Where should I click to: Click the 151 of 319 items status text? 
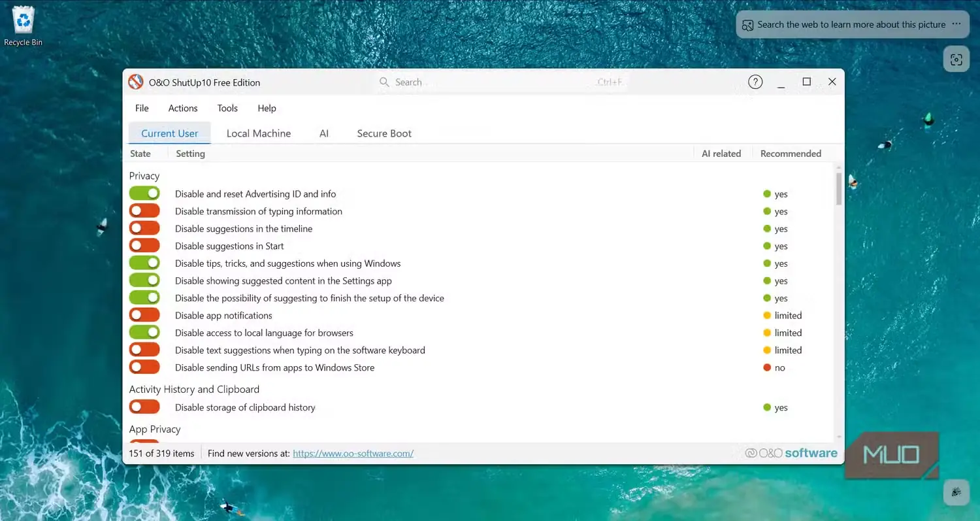click(161, 453)
